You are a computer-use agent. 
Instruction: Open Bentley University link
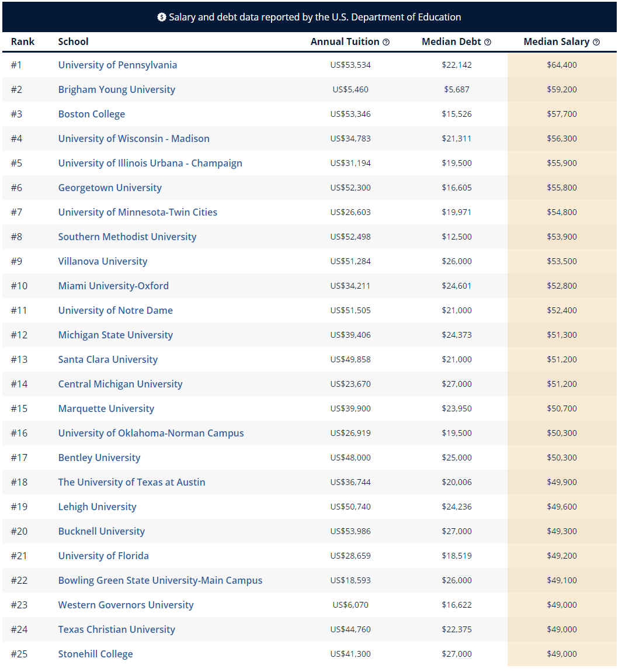pos(99,458)
